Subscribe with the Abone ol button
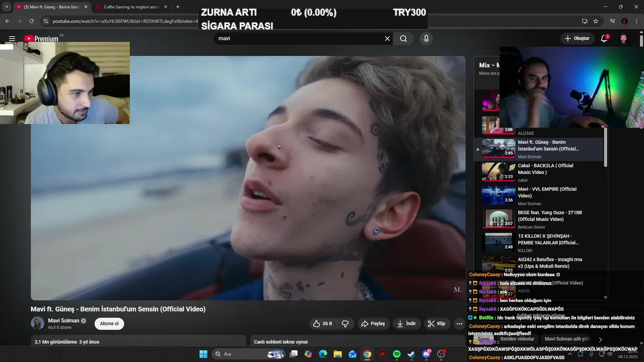Screen dimensions: 644x362 109,323
